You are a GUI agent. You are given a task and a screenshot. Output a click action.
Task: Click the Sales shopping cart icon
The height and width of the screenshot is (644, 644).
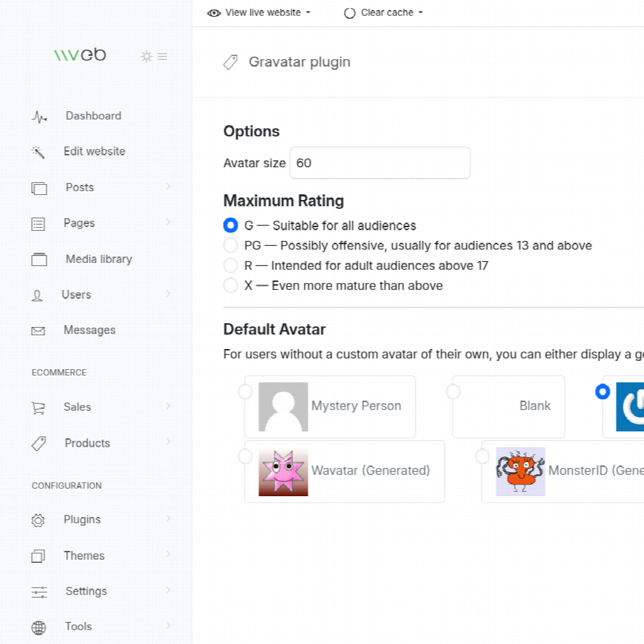[38, 408]
